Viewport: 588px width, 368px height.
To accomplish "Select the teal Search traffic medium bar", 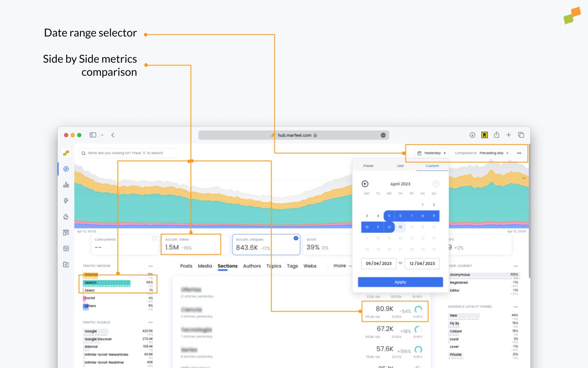I will (x=107, y=283).
